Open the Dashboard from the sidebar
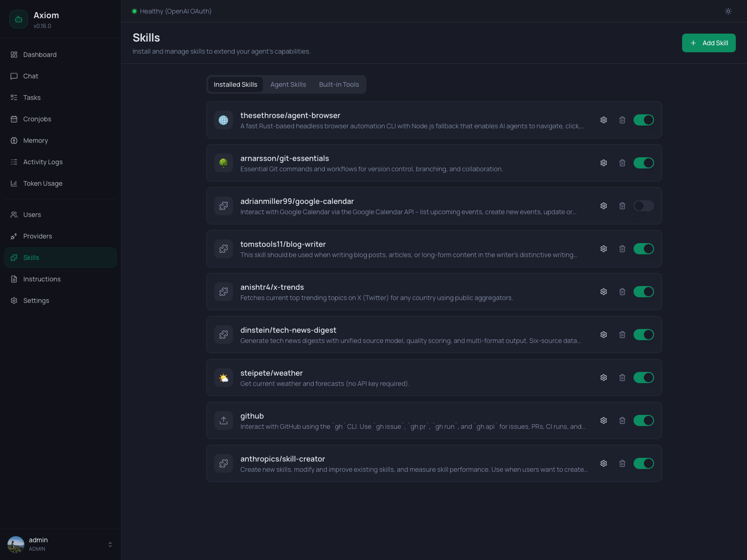This screenshot has width=747, height=560. [x=40, y=55]
